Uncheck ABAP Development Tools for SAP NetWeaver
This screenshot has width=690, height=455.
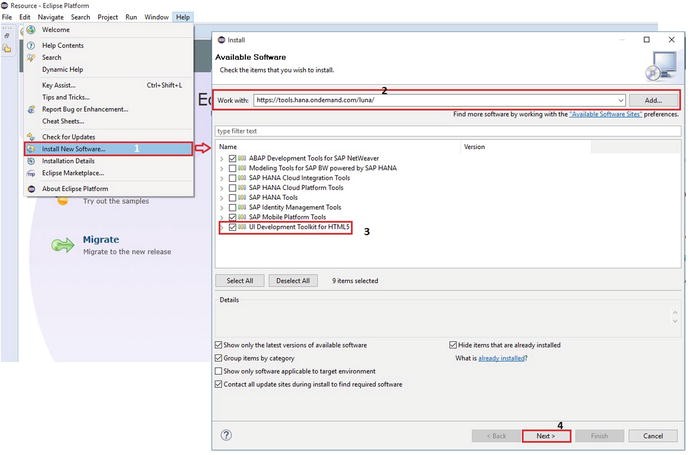point(232,158)
